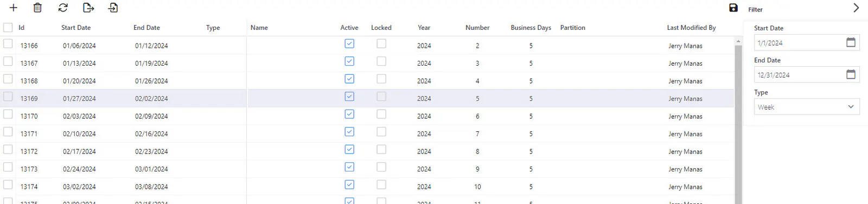Check Locked for row 13166
868x204 pixels.
click(381, 43)
